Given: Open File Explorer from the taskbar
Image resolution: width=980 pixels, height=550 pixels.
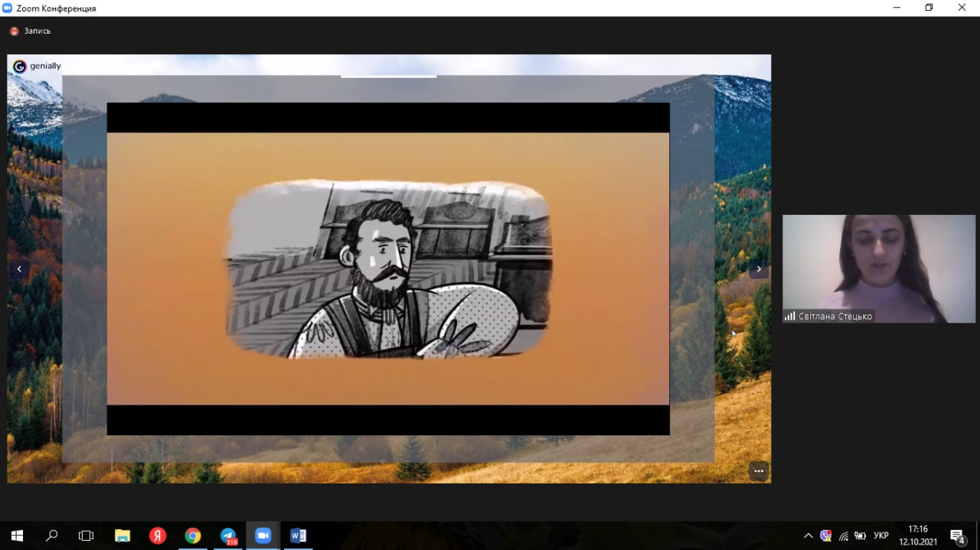Looking at the screenshot, I should 122,535.
